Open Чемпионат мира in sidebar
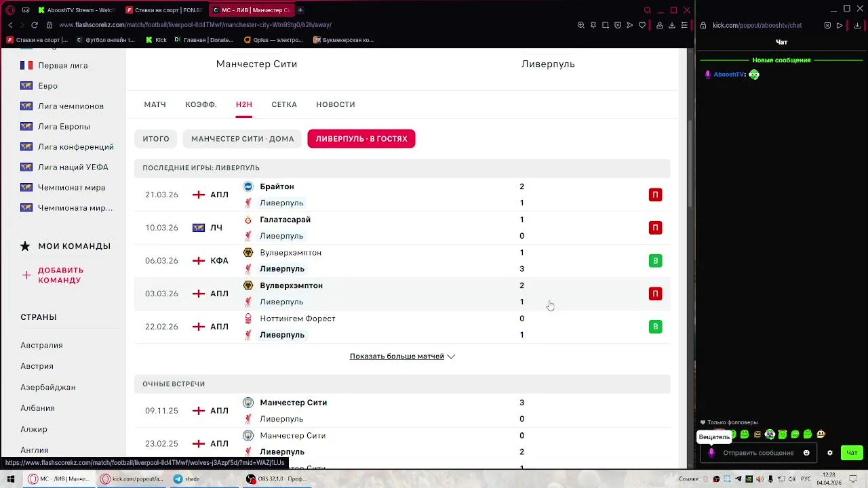The image size is (868, 488). tap(71, 188)
